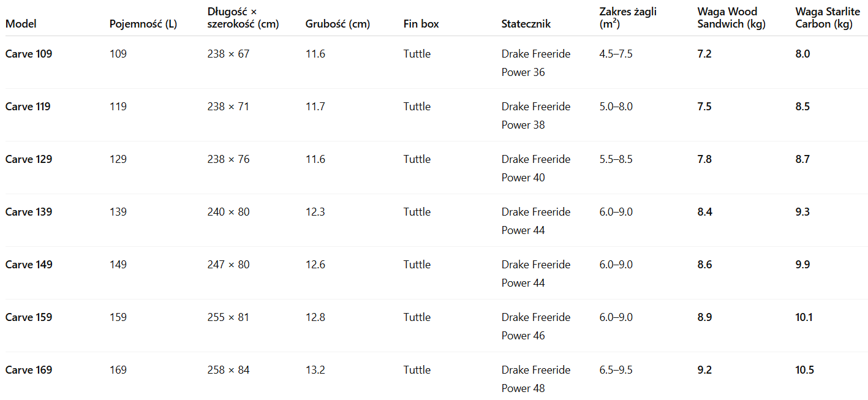868x400 pixels.
Task: Select the 5.0–8.0 sail range cell
Action: [x=616, y=107]
